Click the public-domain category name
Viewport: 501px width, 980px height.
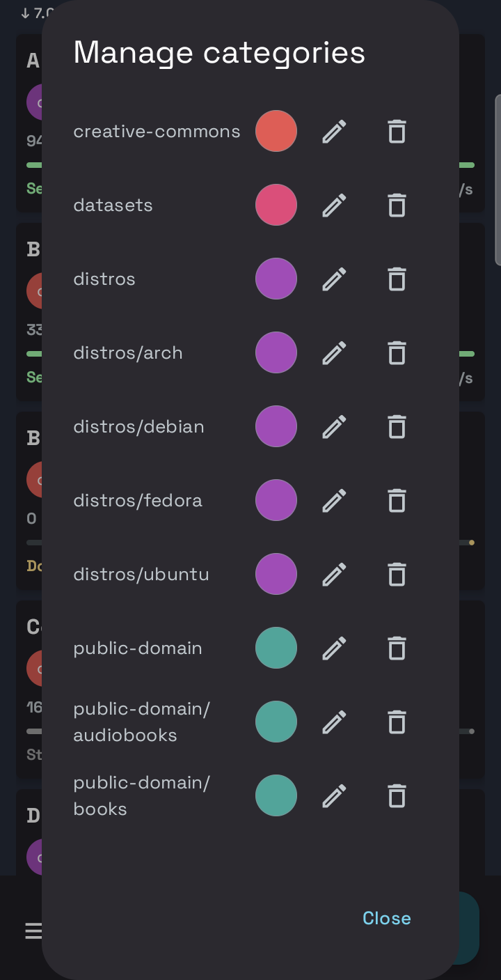138,648
